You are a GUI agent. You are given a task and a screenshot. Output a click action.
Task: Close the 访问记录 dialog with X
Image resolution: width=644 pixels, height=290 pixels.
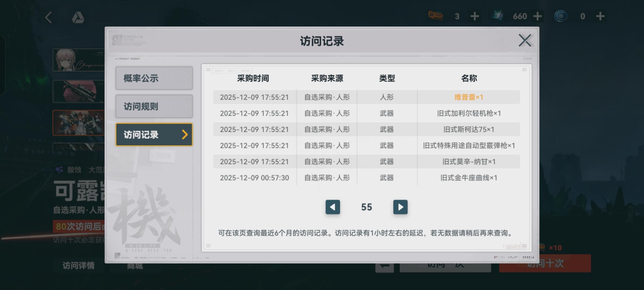525,41
